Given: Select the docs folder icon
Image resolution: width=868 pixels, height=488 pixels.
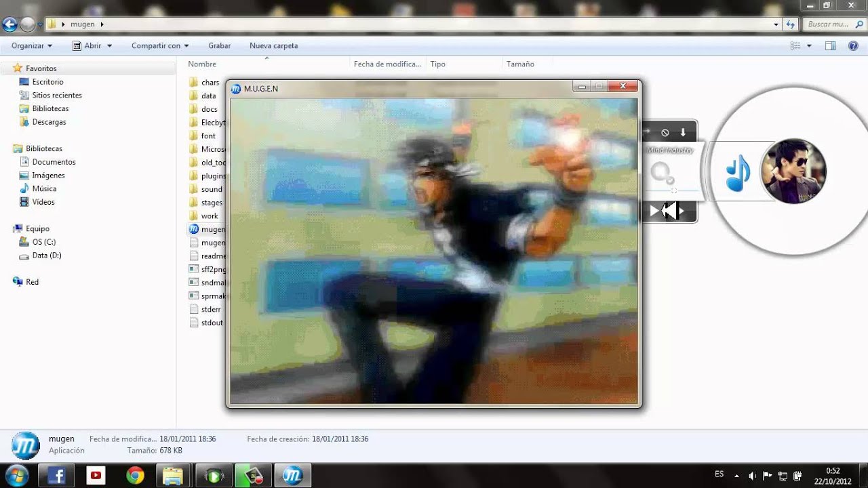Looking at the screenshot, I should tap(193, 109).
